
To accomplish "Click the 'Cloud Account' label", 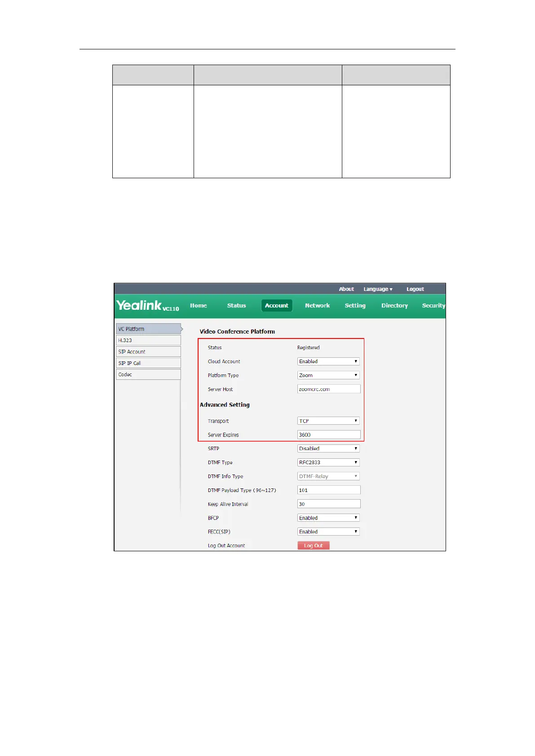I will pyautogui.click(x=224, y=361).
